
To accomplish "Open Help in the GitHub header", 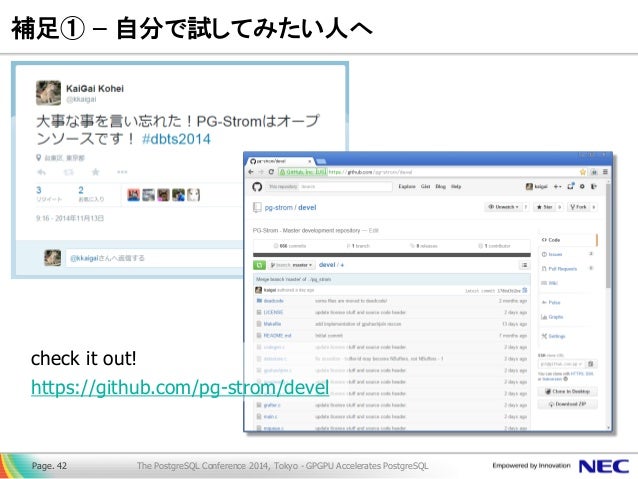I will [456, 186].
